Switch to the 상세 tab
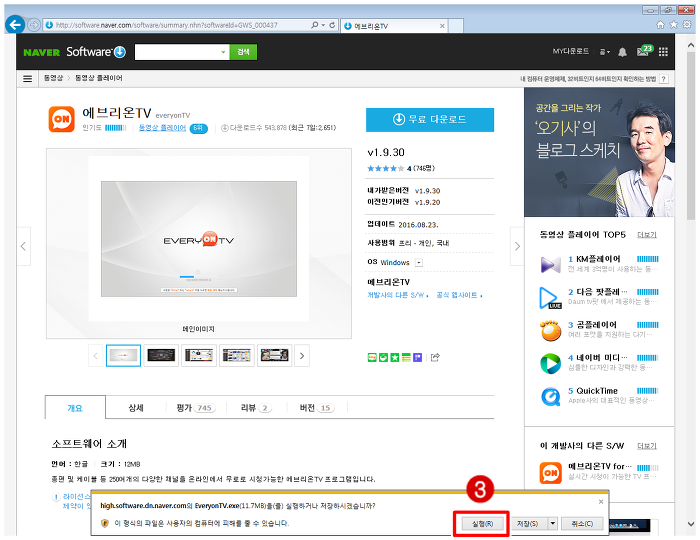The height and width of the screenshot is (540, 700). point(136,407)
